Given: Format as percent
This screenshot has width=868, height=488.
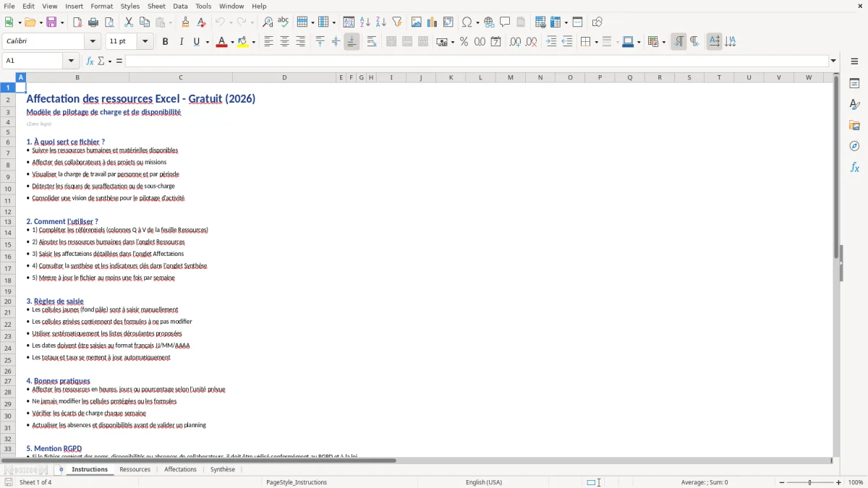Looking at the screenshot, I should [464, 42].
